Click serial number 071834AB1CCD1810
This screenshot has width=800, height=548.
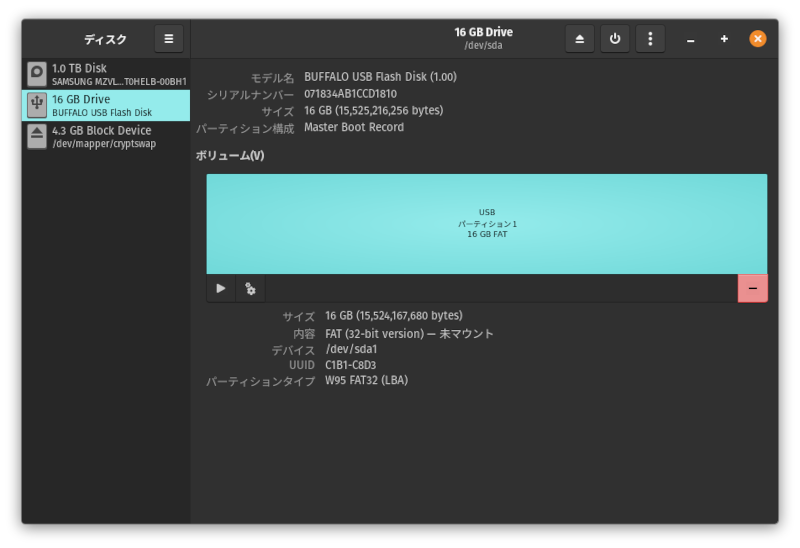351,94
